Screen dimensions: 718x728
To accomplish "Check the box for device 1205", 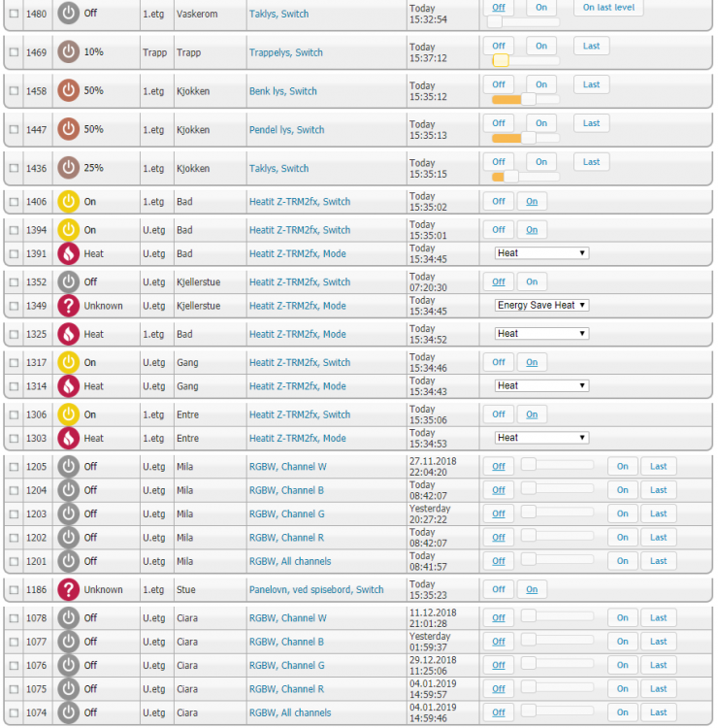I will pyautogui.click(x=14, y=467).
